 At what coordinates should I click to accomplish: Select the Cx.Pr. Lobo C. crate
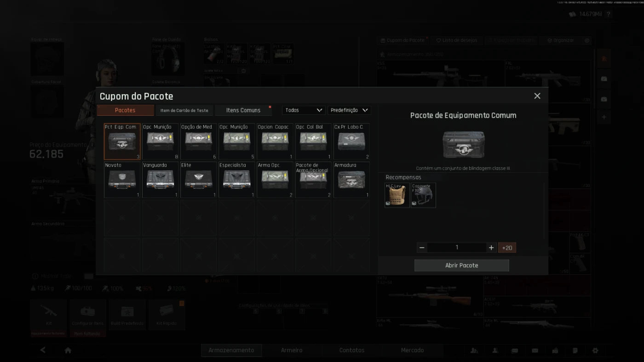351,141
